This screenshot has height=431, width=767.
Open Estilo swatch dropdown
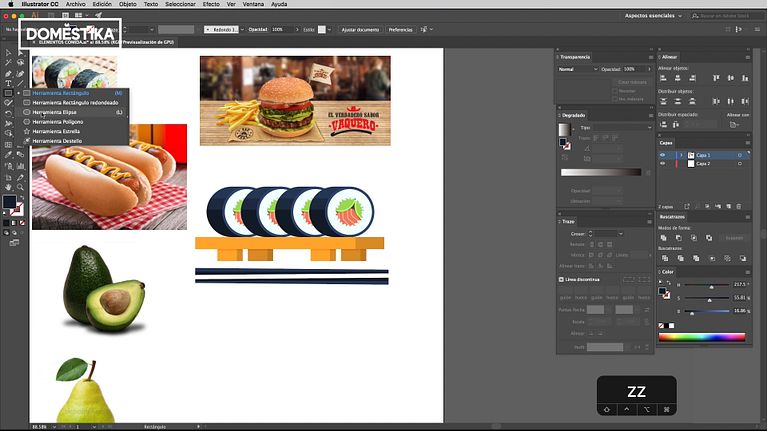[329, 29]
